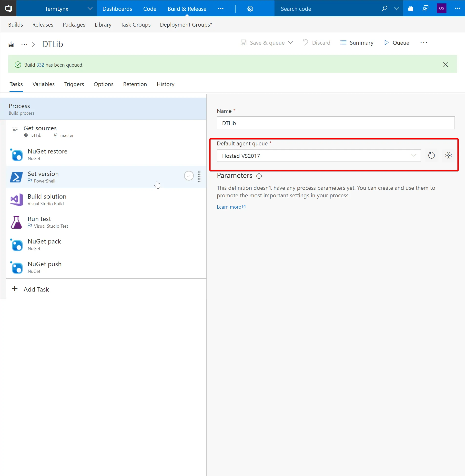
Task: Open the Default agent queue dropdown
Action: pyautogui.click(x=319, y=156)
